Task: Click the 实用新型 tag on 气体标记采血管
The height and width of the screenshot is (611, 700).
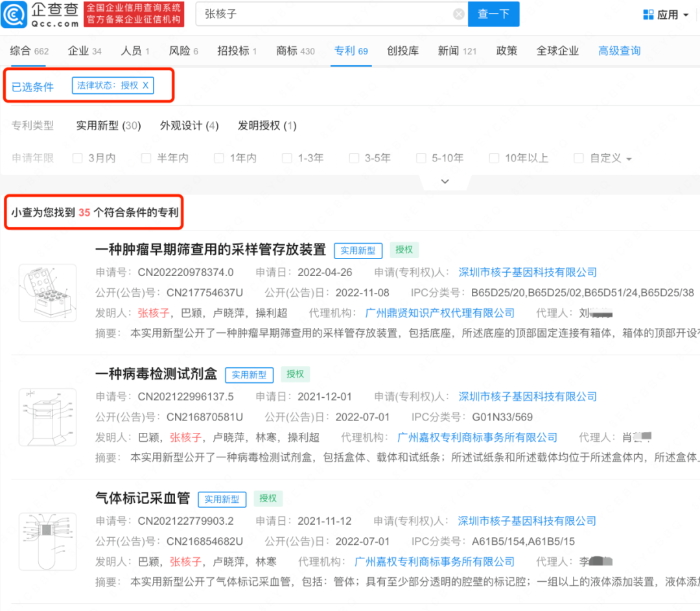Action: tap(222, 500)
